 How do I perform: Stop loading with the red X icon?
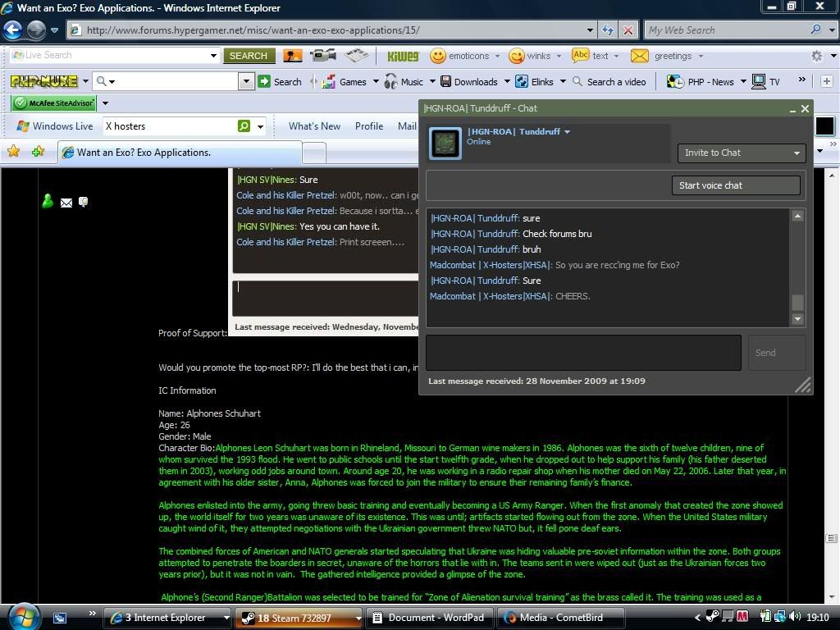(x=628, y=30)
